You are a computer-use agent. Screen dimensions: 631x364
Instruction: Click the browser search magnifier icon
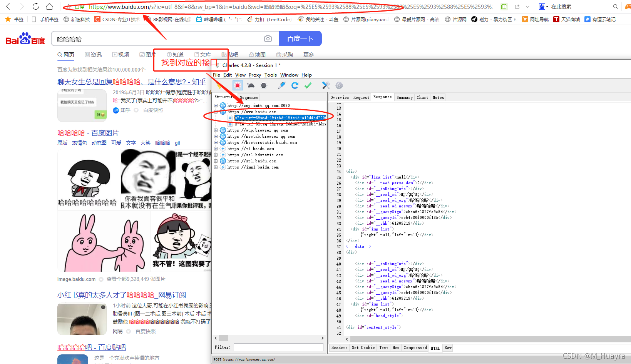[616, 7]
